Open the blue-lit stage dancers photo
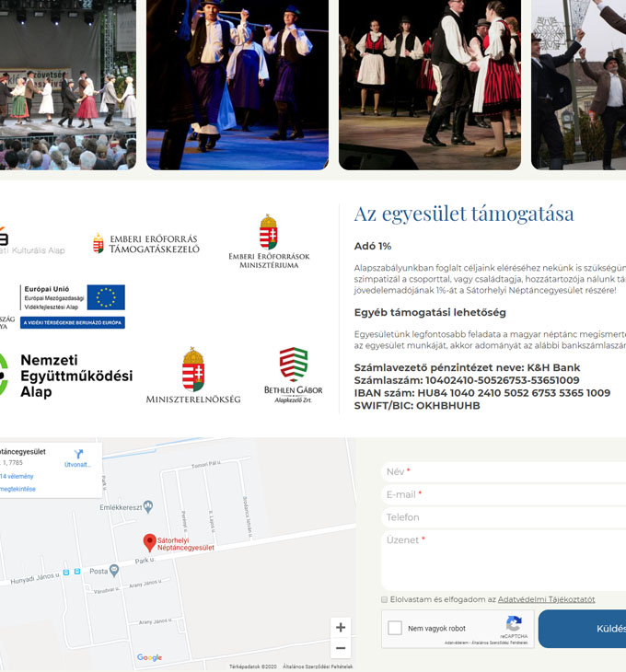 [x=238, y=85]
